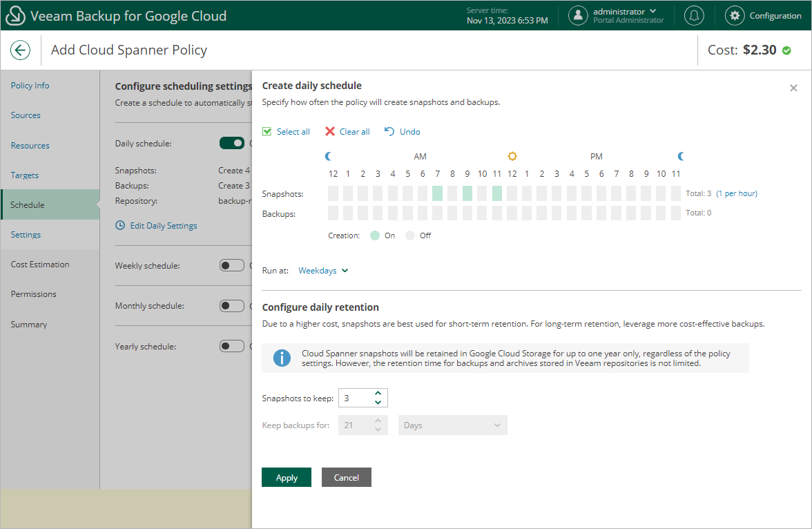
Task: Open the Schedule step
Action: pos(50,204)
